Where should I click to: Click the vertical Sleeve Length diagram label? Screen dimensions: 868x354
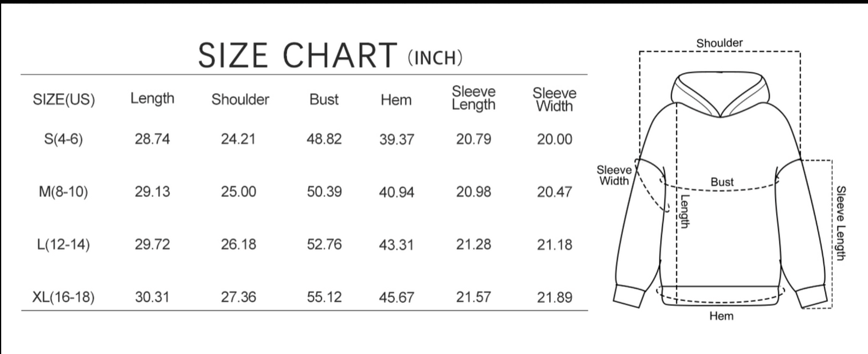coord(841,223)
